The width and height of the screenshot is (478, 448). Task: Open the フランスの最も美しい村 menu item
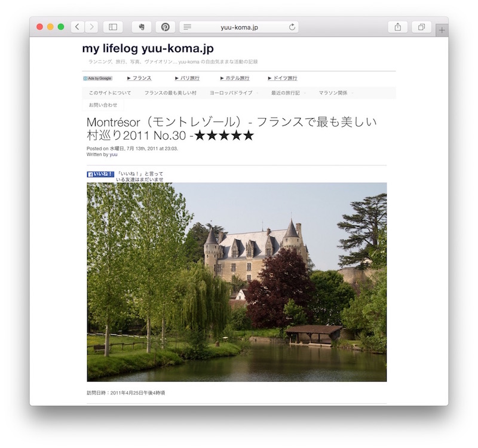pyautogui.click(x=170, y=93)
